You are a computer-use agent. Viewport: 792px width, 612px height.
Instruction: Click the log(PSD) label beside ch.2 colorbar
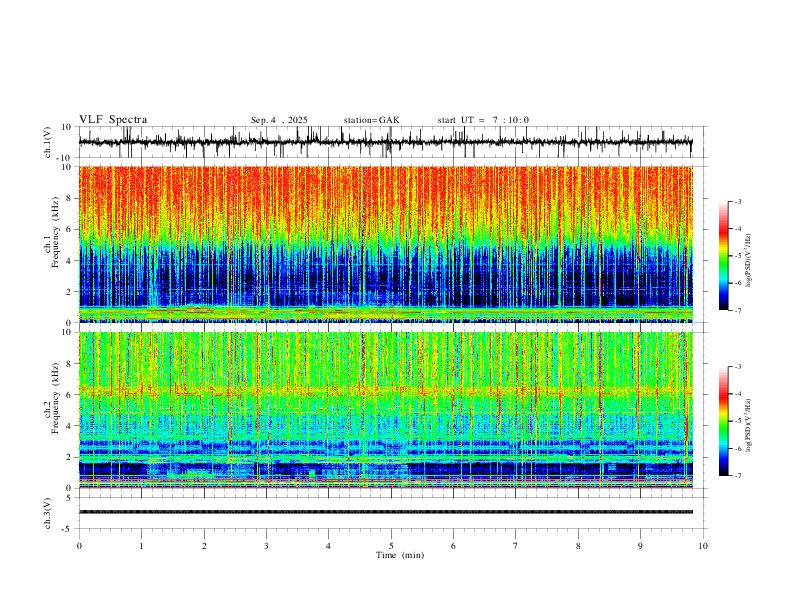pyautogui.click(x=748, y=426)
